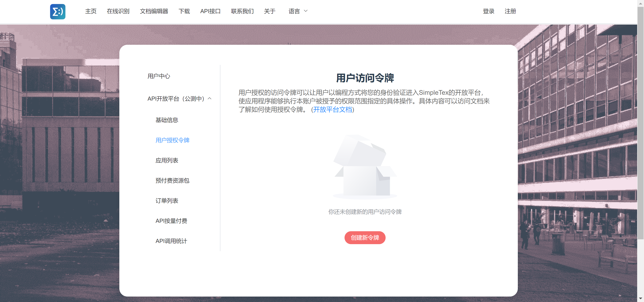The height and width of the screenshot is (302, 644).
Task: Go to 主页 in the navigation
Action: (x=91, y=11)
